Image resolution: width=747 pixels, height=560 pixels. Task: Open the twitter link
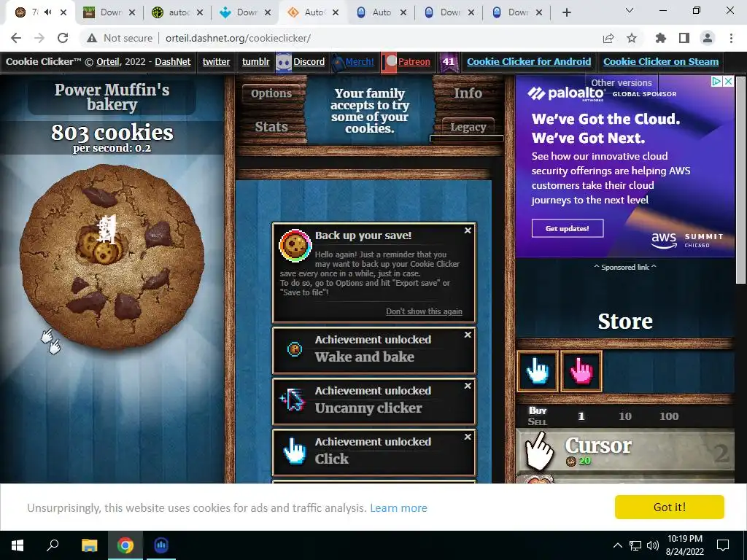click(x=216, y=62)
